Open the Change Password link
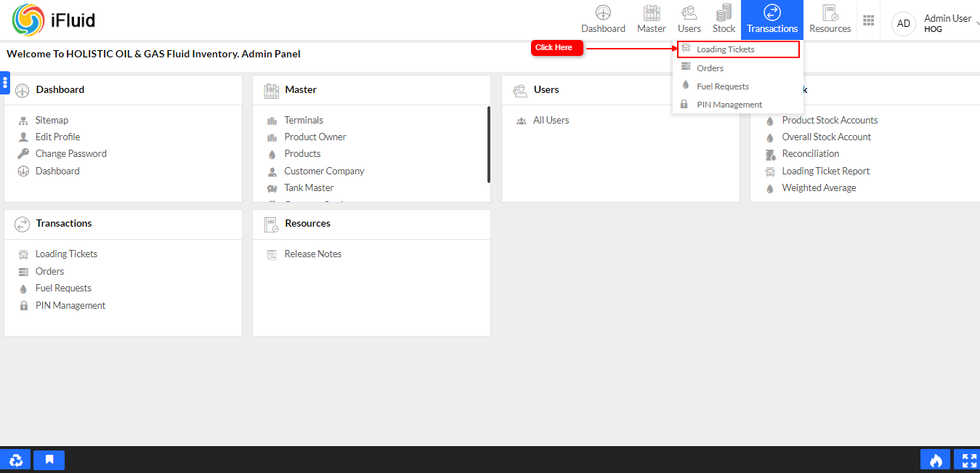980x473 pixels. point(70,153)
